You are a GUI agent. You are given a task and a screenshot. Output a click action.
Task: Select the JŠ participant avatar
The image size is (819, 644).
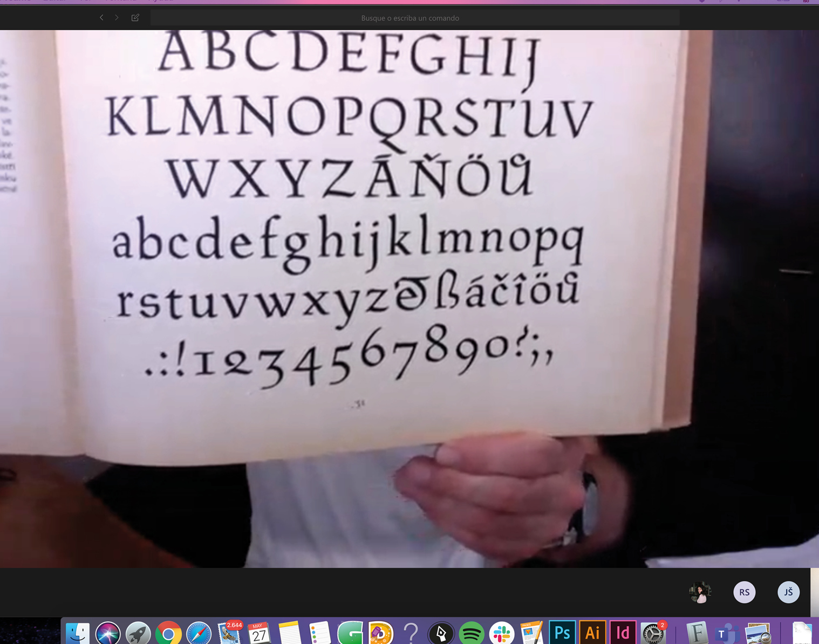tap(788, 592)
